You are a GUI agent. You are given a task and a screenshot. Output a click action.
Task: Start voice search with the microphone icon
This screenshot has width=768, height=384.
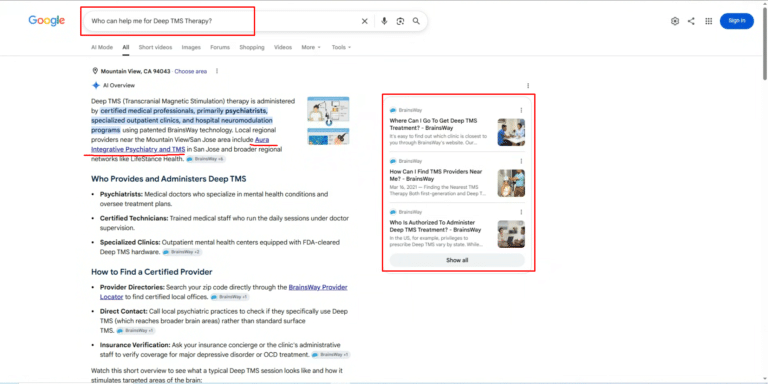click(x=384, y=21)
